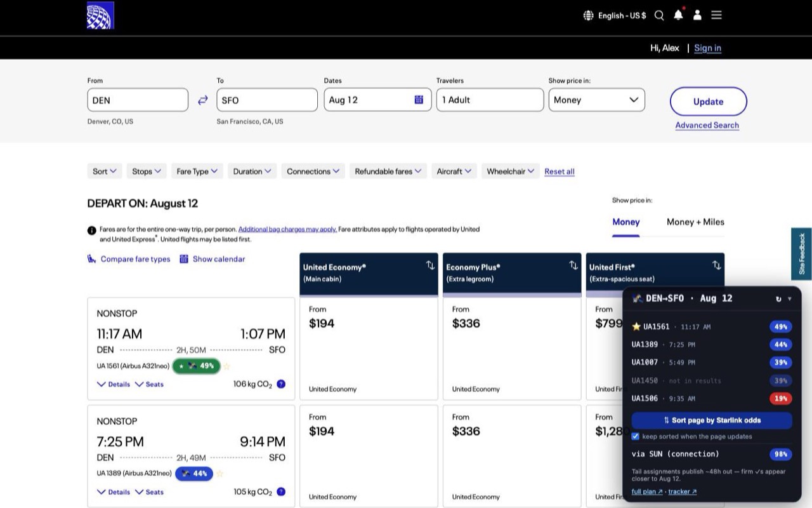Select the Economy Plus column header

tap(512, 274)
